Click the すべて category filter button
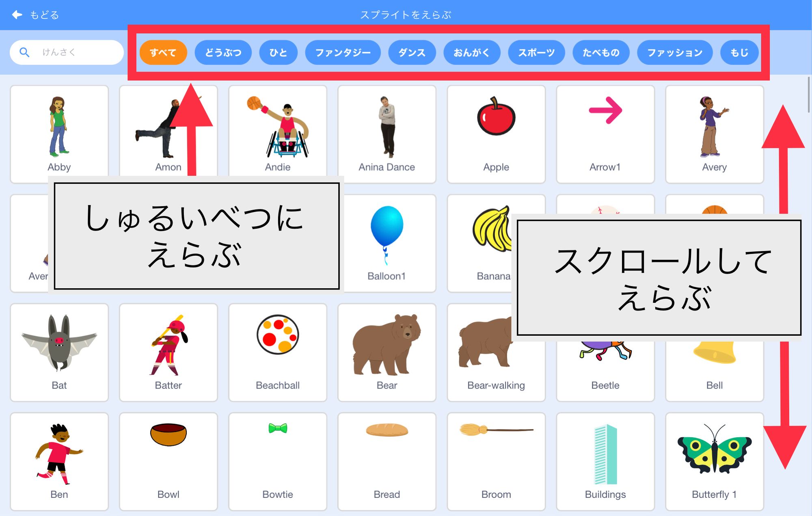The height and width of the screenshot is (516, 812). pyautogui.click(x=163, y=53)
